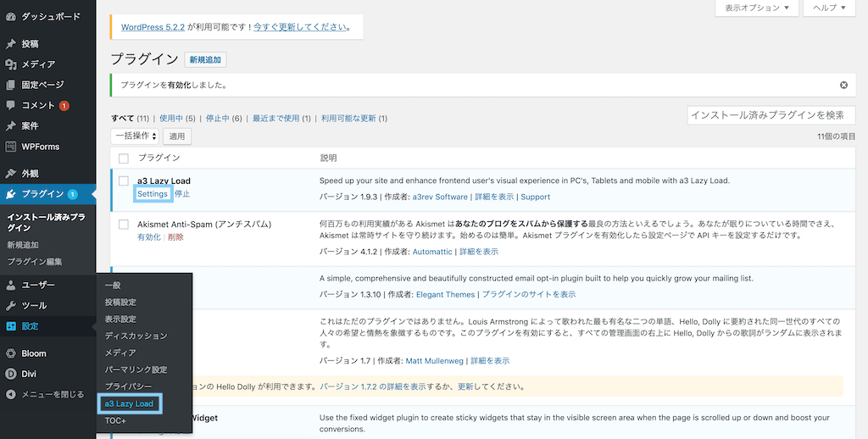Select 投稿設定 in the settings flyout
The width and height of the screenshot is (868, 439).
[x=120, y=303]
